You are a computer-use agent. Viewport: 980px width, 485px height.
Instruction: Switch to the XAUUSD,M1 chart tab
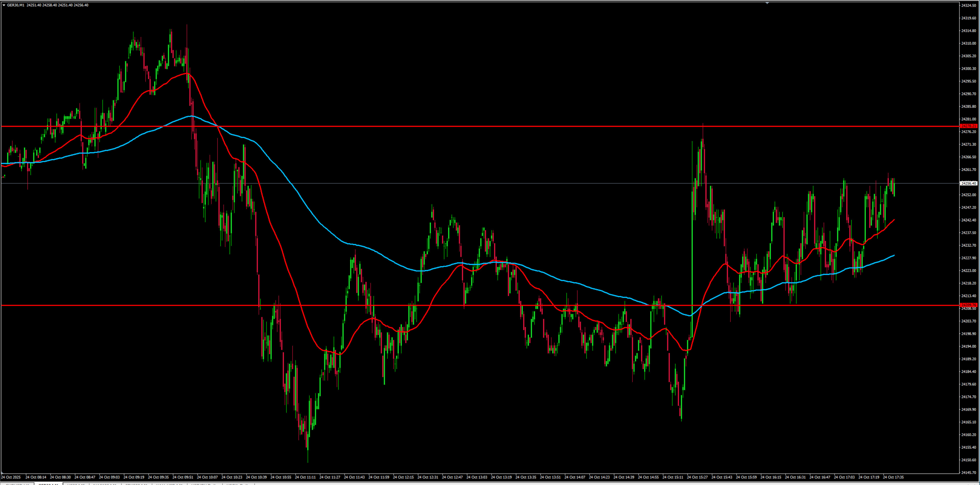click(169, 484)
